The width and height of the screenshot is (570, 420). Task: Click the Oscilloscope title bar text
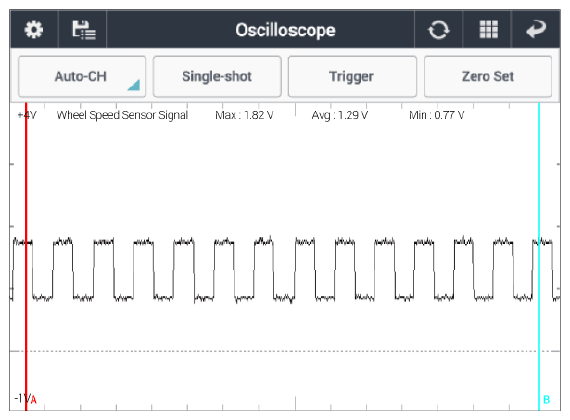(285, 30)
